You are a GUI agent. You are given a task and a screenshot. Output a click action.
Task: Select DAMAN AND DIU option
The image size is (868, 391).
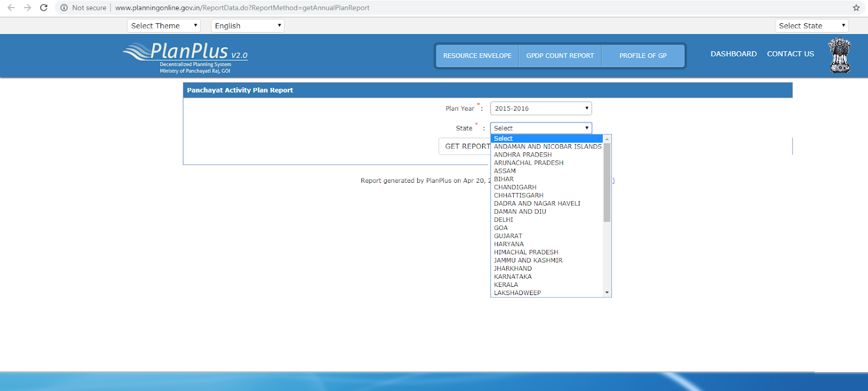tap(546, 211)
